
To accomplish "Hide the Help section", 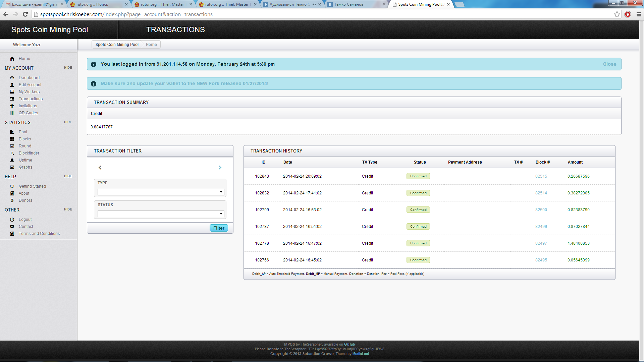I will point(68,176).
